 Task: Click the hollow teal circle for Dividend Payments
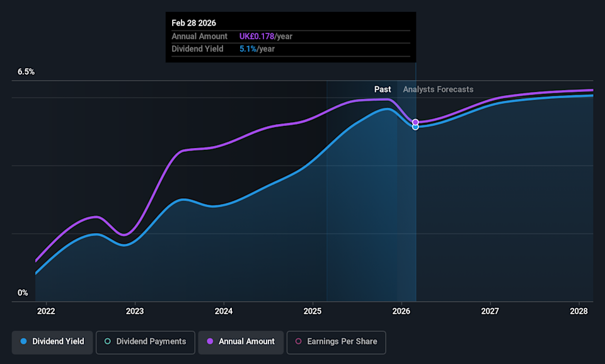[107, 341]
